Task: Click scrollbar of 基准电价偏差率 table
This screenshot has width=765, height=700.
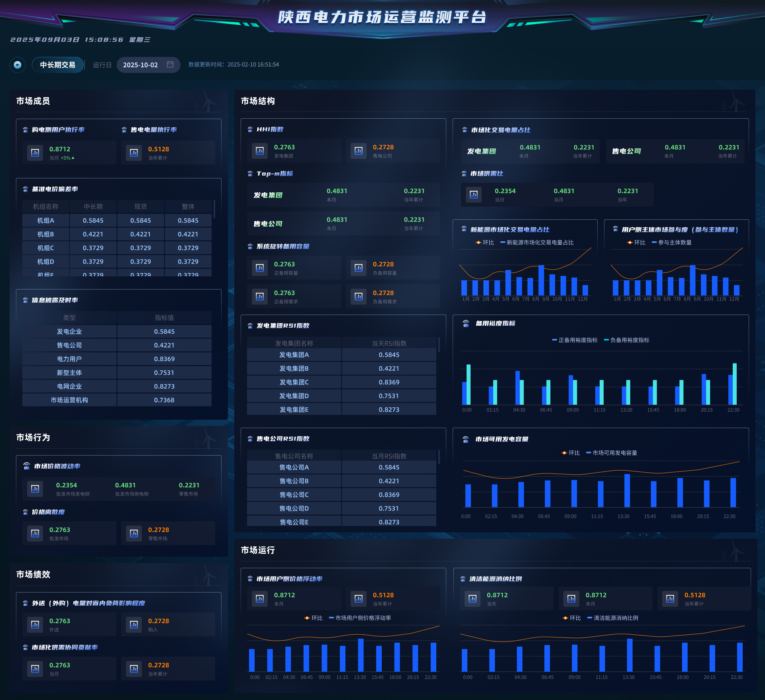Action: pyautogui.click(x=214, y=209)
